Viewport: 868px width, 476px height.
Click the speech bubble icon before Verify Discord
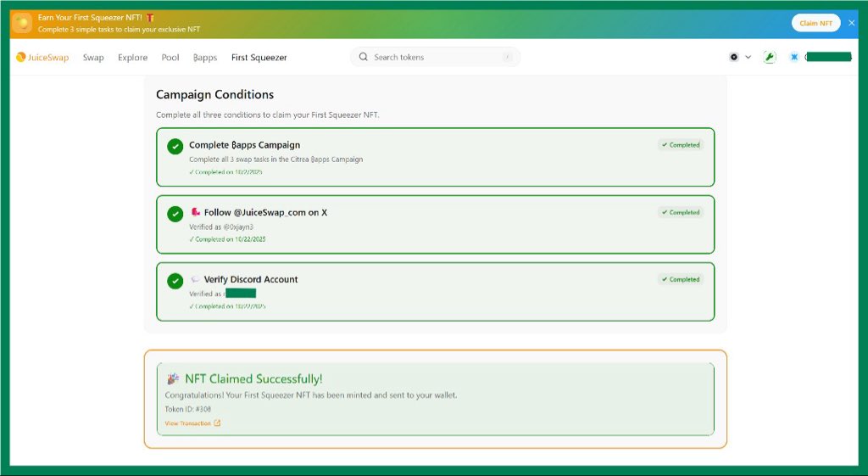click(x=195, y=279)
